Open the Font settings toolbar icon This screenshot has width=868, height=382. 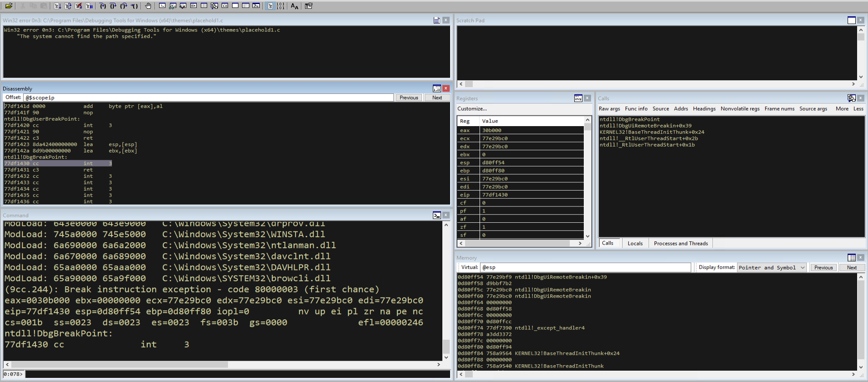point(295,6)
